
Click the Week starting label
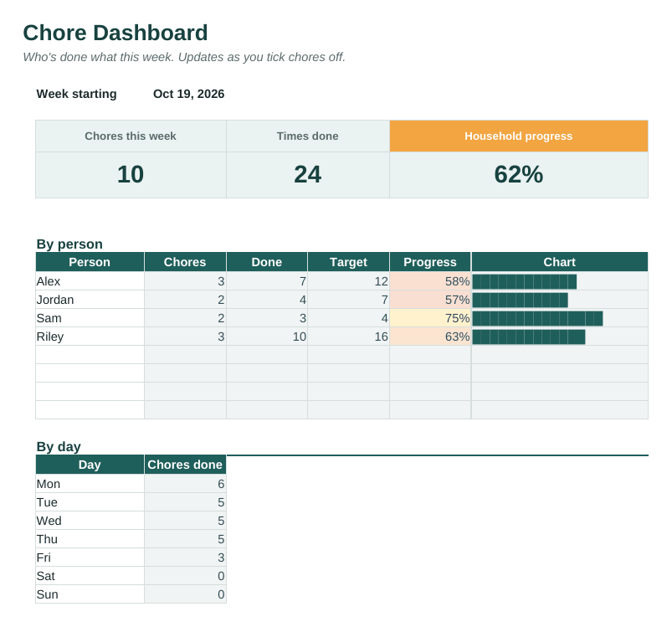pyautogui.click(x=76, y=94)
